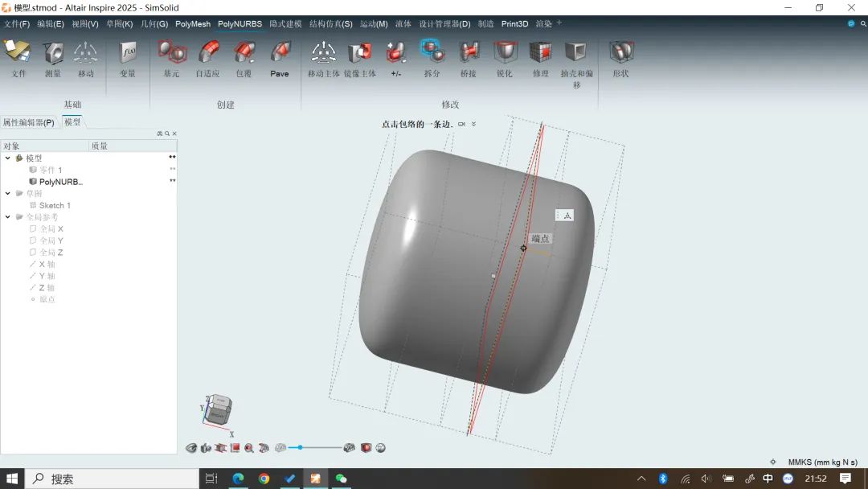Toggle visibility dots of 模型 root row
Screen dimensions: 868x489
click(x=172, y=158)
